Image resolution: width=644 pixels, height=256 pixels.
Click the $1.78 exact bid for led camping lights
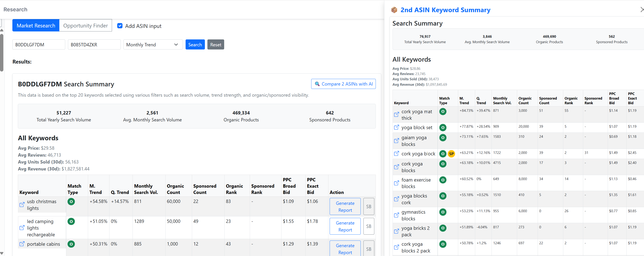click(312, 221)
